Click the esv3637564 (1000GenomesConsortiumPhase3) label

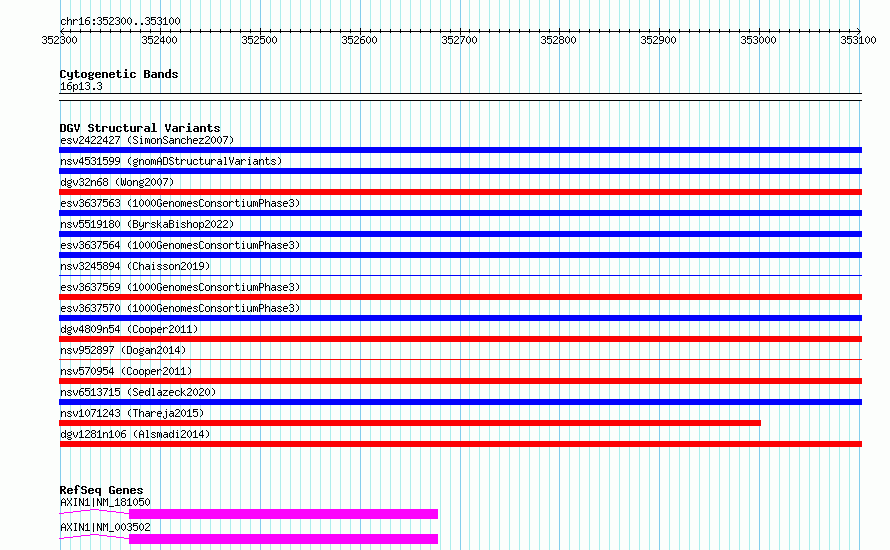coord(180,245)
